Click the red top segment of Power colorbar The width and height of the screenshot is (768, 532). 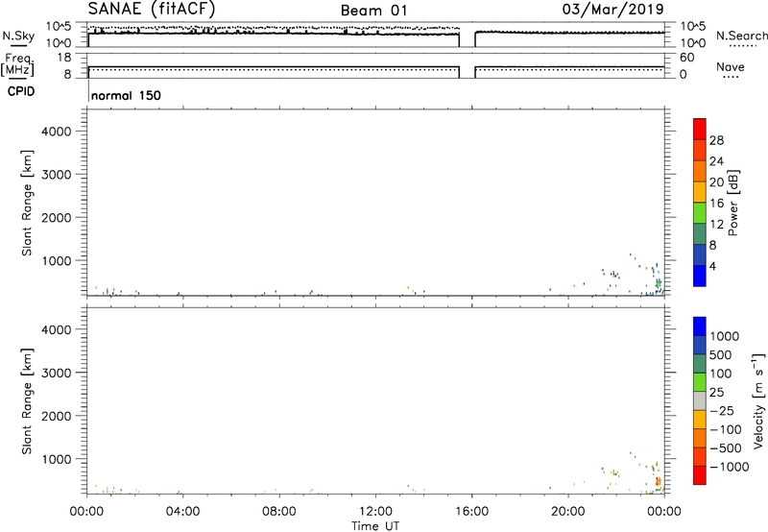click(x=700, y=129)
